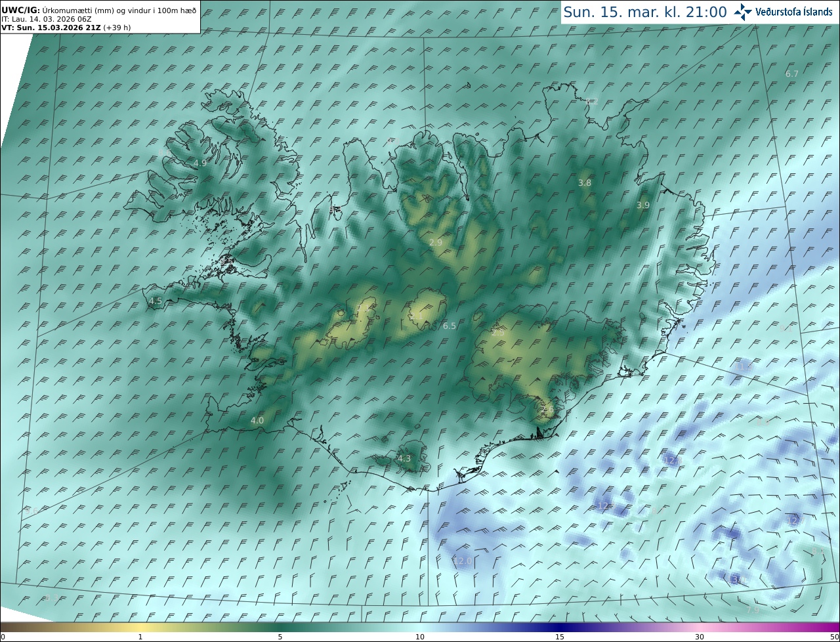This screenshot has height=642, width=840.
Task: Click the forecast time Sun. 15. mar. kl. 21:00
Action: [x=645, y=12]
